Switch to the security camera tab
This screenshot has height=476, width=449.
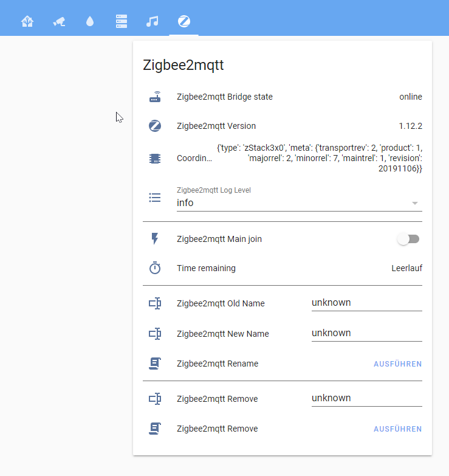coord(59,21)
